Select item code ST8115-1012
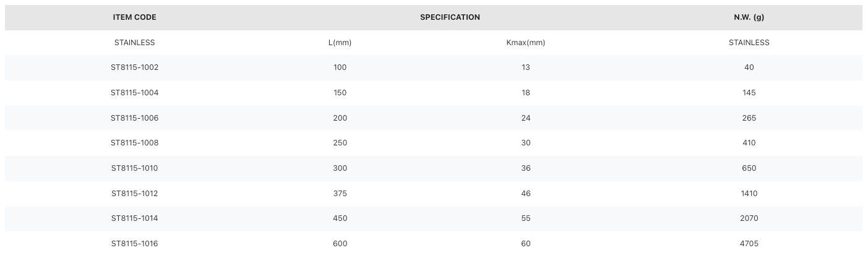Screen dimensions: 868x266 pos(134,194)
